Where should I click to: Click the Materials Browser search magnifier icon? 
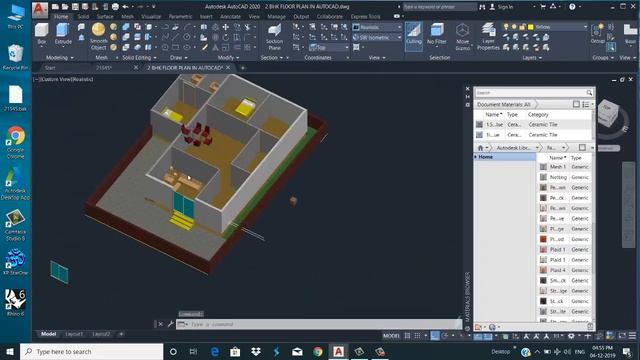(x=589, y=93)
